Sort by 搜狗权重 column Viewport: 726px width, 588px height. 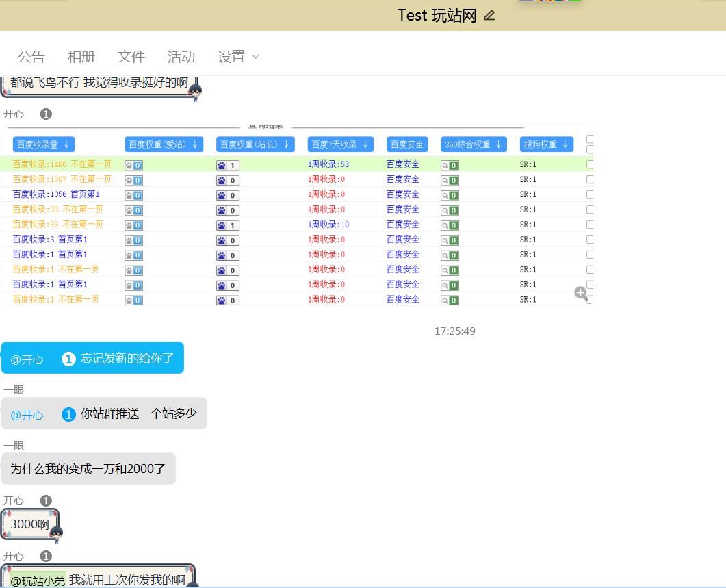point(546,144)
